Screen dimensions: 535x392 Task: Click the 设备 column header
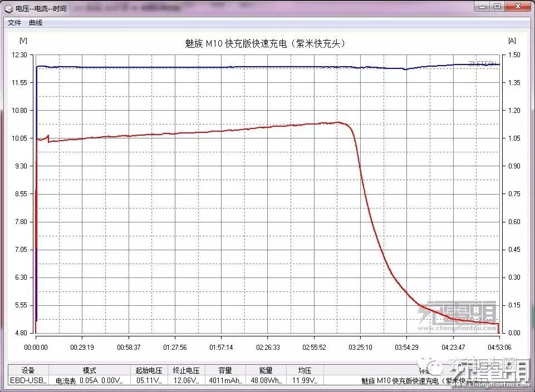click(x=28, y=370)
